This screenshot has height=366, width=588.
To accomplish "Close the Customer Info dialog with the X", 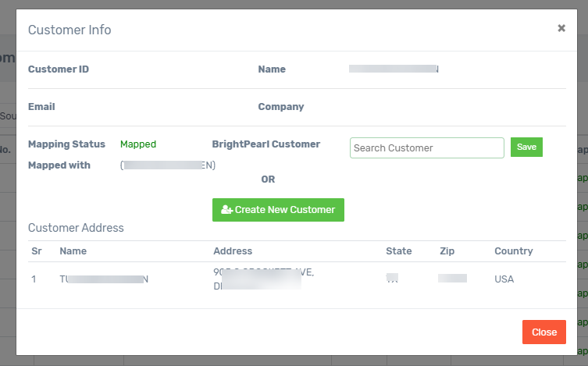I will (x=561, y=28).
